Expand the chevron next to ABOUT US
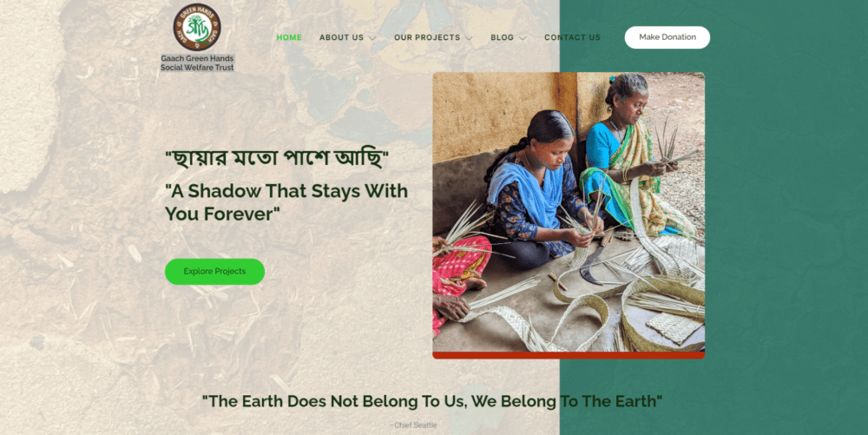The width and height of the screenshot is (868, 435). tap(372, 38)
